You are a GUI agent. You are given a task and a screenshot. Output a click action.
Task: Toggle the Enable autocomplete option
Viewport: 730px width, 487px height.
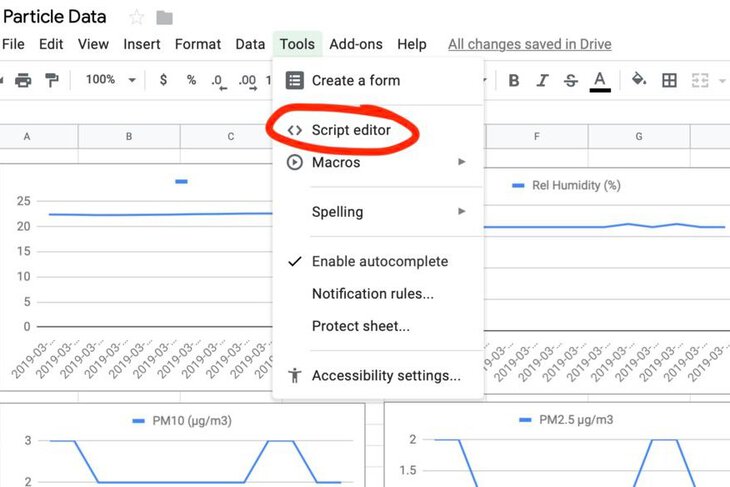379,261
